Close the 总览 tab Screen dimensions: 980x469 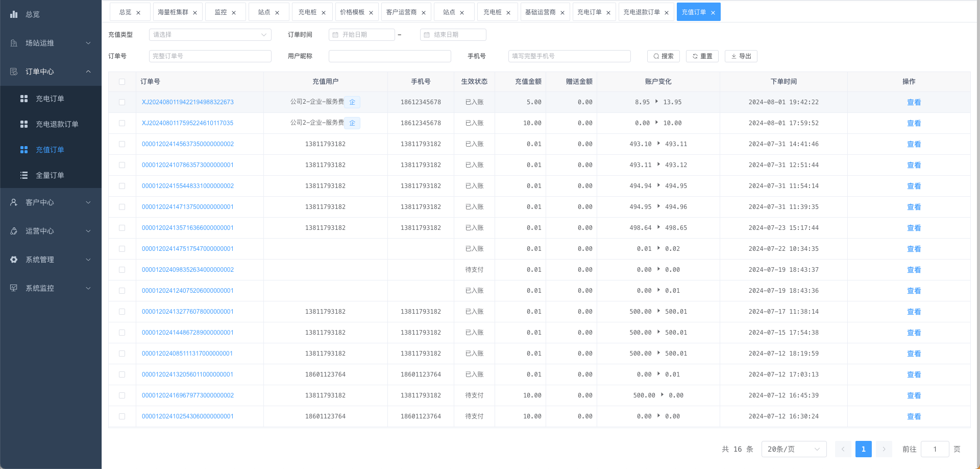(x=138, y=13)
